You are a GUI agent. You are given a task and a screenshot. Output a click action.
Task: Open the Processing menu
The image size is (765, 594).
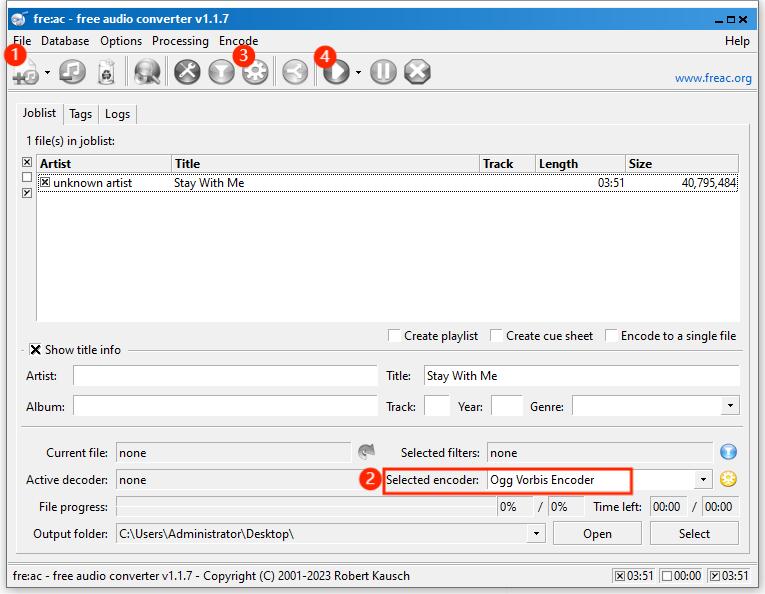[x=180, y=41]
